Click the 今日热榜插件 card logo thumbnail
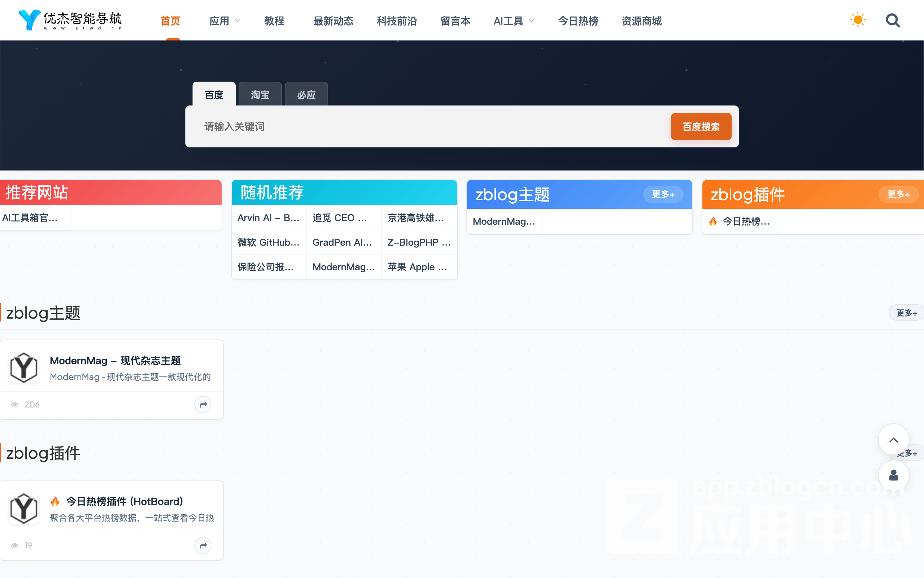 (x=24, y=509)
